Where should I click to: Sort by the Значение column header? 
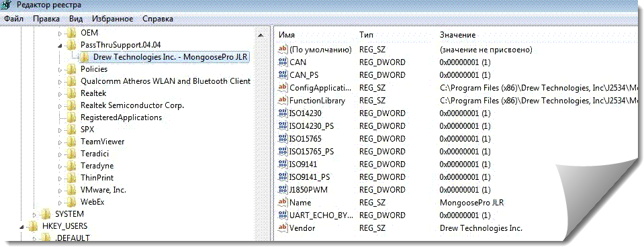pos(457,36)
